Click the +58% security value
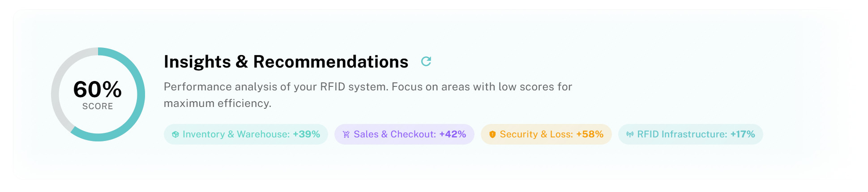868x192 pixels. coord(590,134)
